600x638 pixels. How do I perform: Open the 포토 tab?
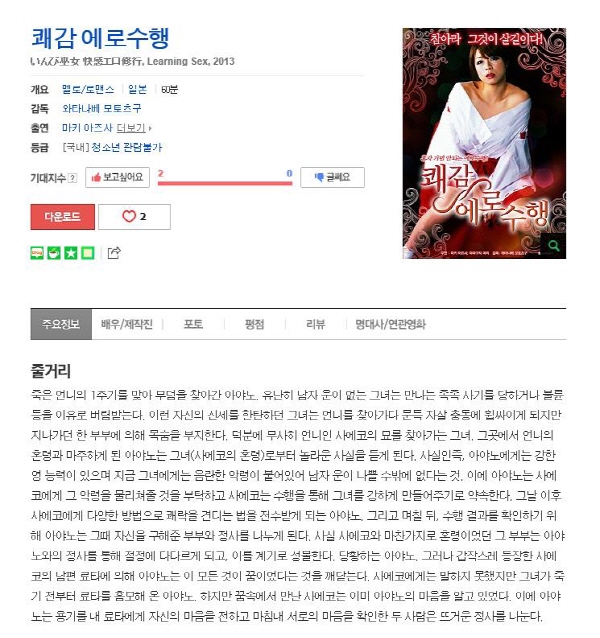(193, 324)
